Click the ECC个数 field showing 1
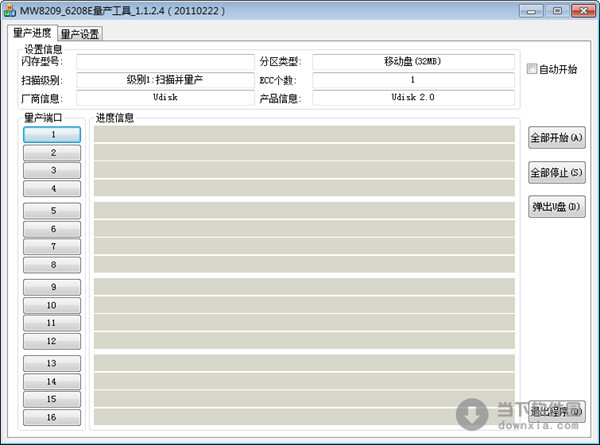This screenshot has width=600, height=445. [x=413, y=80]
